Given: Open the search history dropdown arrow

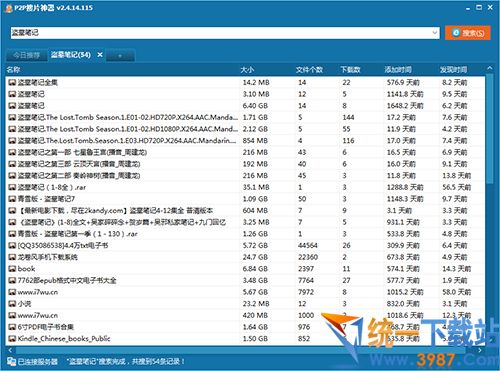Looking at the screenshot, I should click(435, 33).
